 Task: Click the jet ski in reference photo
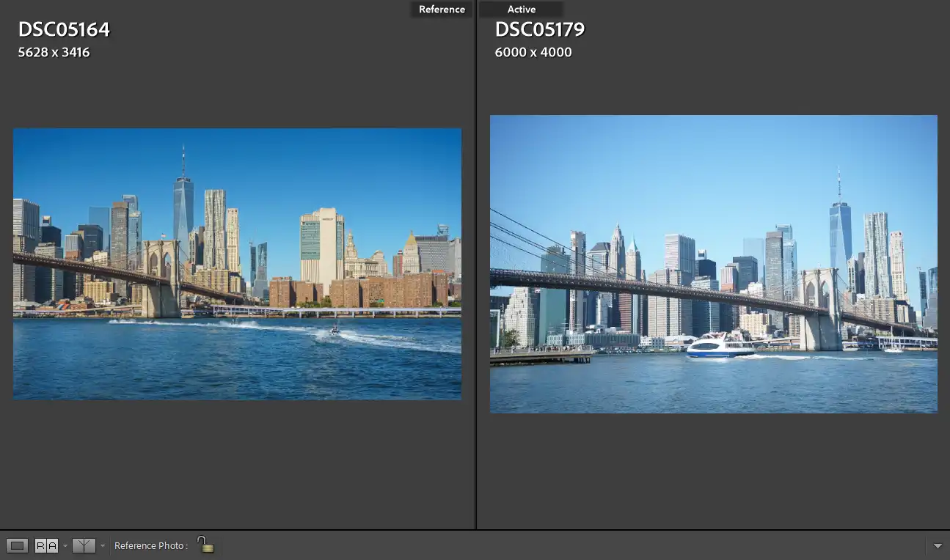pos(335,331)
